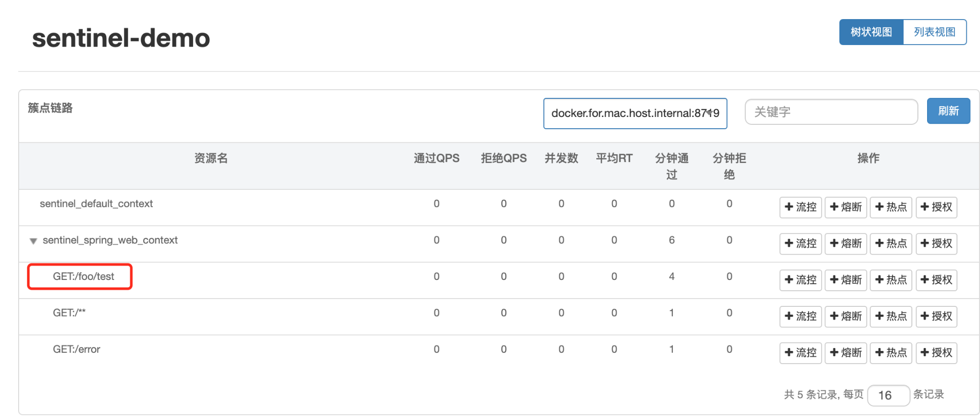Select the GET:/foo/test resource name
The width and height of the screenshot is (980, 416).
point(83,277)
